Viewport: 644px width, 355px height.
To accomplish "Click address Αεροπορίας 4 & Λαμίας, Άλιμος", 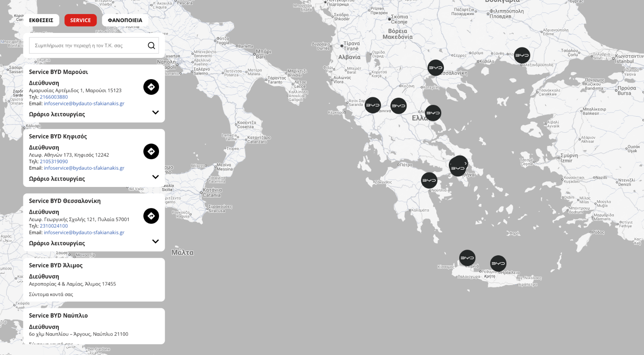I will click(72, 284).
